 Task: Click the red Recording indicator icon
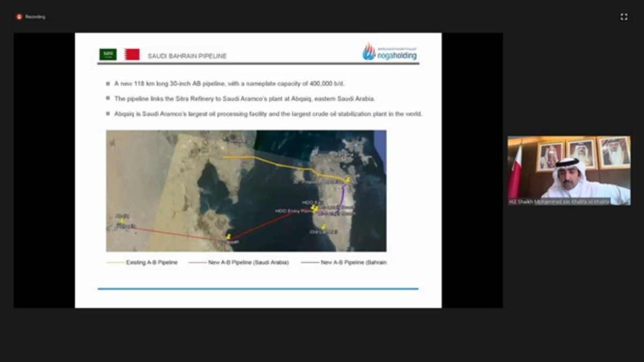click(19, 17)
